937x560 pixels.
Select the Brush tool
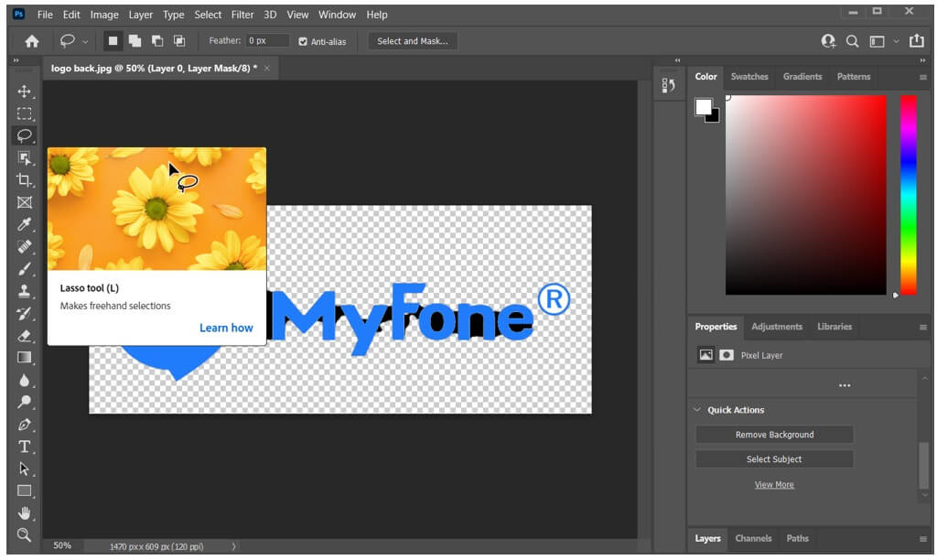(x=24, y=269)
